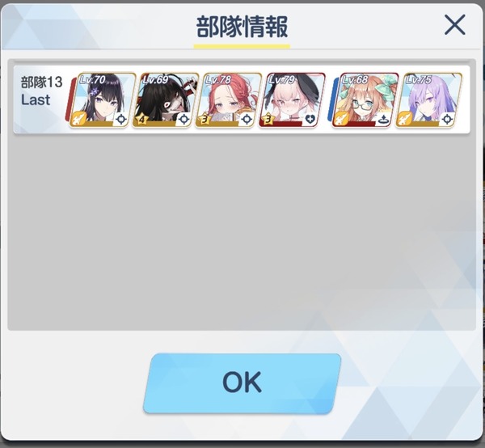485x448 pixels.
Task: Click the crosshair role icon on Lv.78 card
Action: (247, 119)
